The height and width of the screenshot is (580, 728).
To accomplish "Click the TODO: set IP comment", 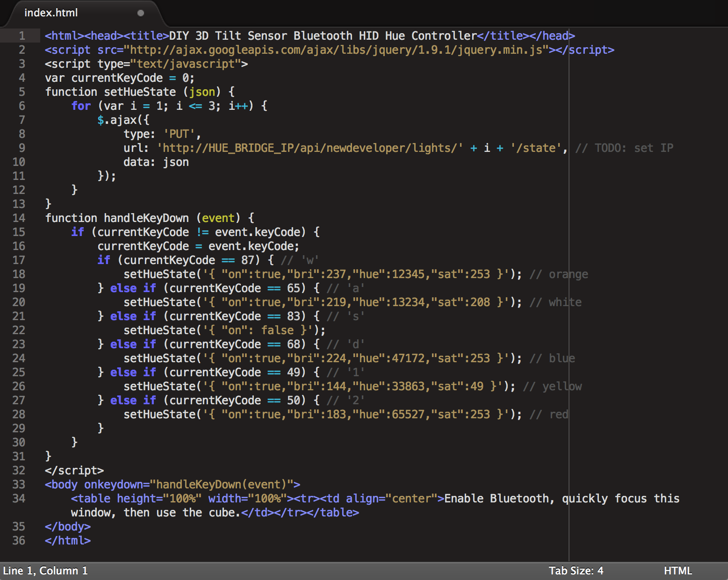I will [624, 148].
